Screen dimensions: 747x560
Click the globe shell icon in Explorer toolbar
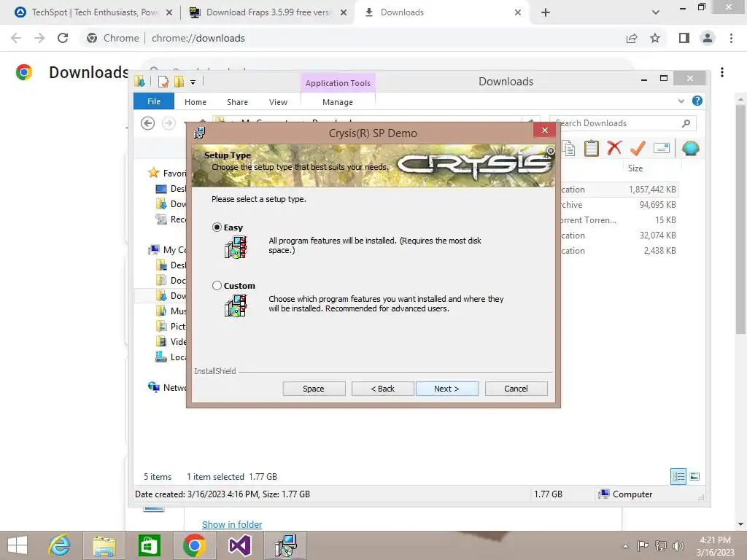tap(690, 148)
